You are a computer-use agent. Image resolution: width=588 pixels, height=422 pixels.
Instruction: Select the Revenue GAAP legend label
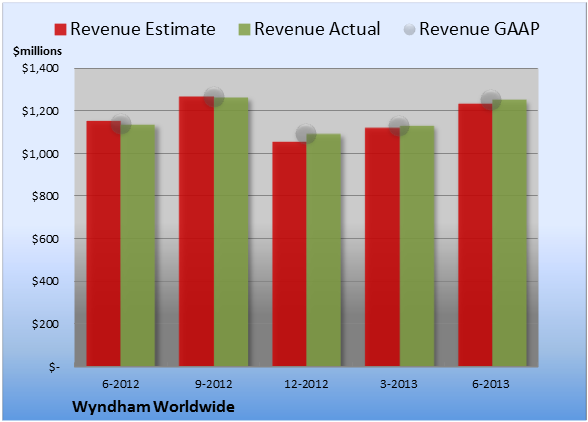click(479, 29)
